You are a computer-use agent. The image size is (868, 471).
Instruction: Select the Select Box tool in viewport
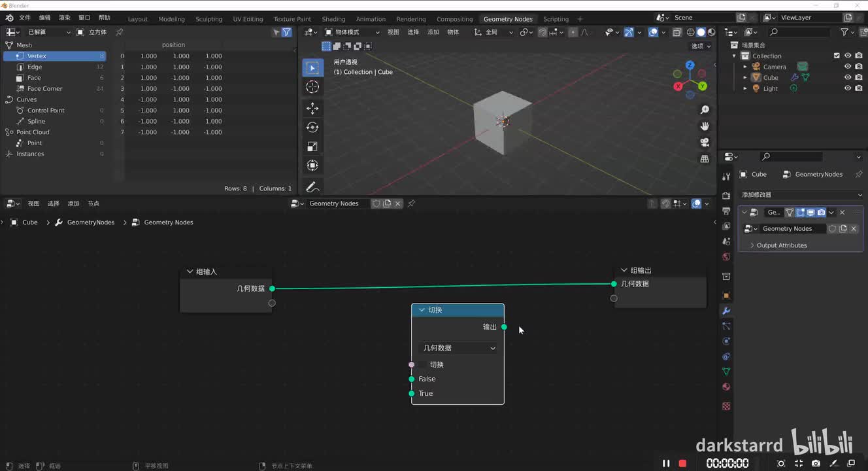(312, 68)
